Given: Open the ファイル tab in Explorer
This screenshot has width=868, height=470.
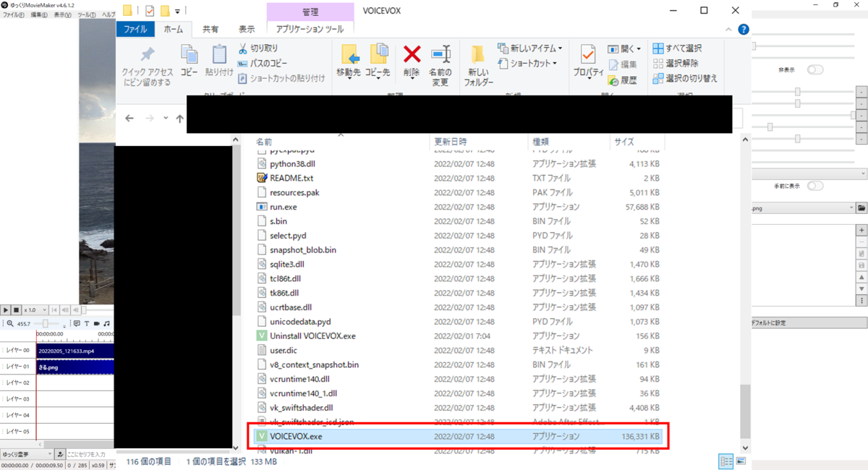Looking at the screenshot, I should pos(136,30).
